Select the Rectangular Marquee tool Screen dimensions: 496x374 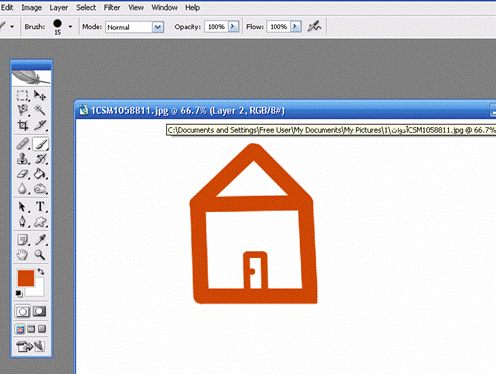point(23,96)
